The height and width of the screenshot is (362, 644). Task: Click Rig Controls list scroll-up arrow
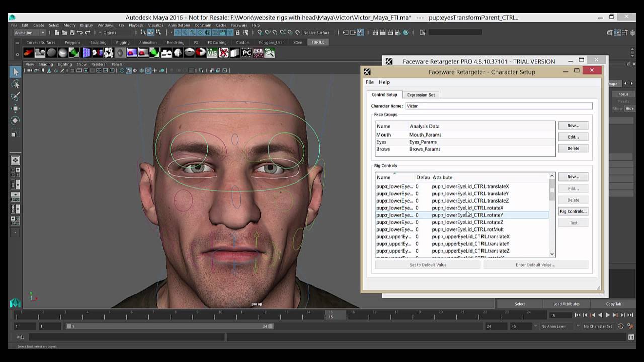[552, 176]
